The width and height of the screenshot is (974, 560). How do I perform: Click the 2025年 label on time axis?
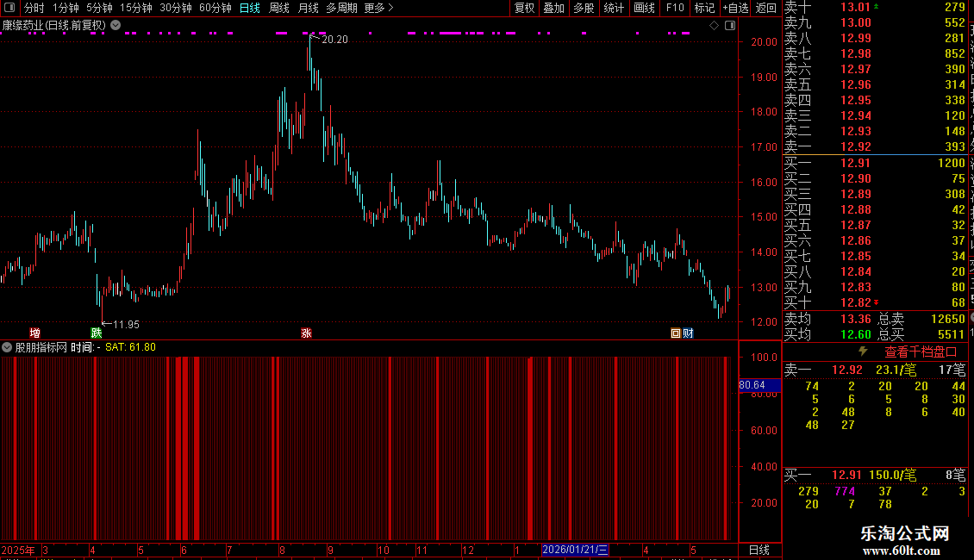18,550
